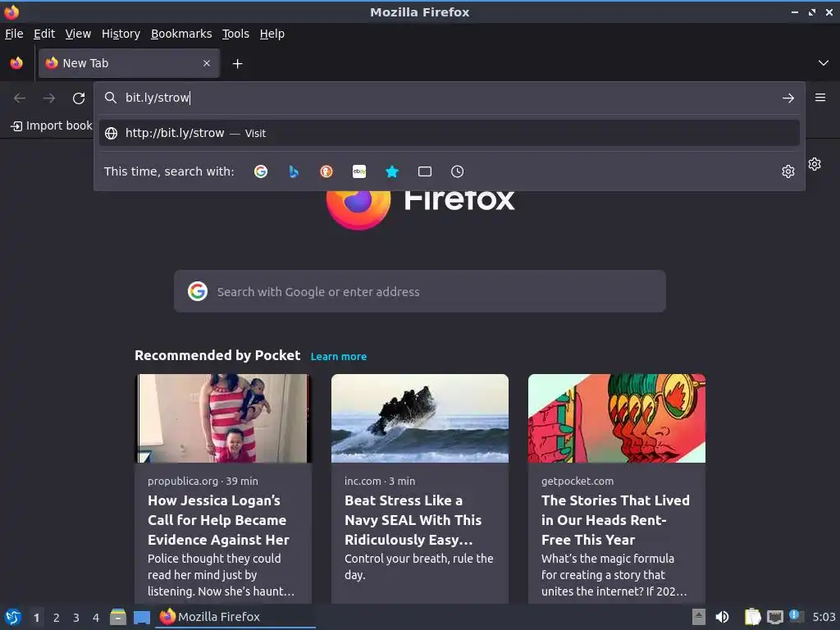
Task: Open clipboard manager tray icon
Action: pos(752,617)
